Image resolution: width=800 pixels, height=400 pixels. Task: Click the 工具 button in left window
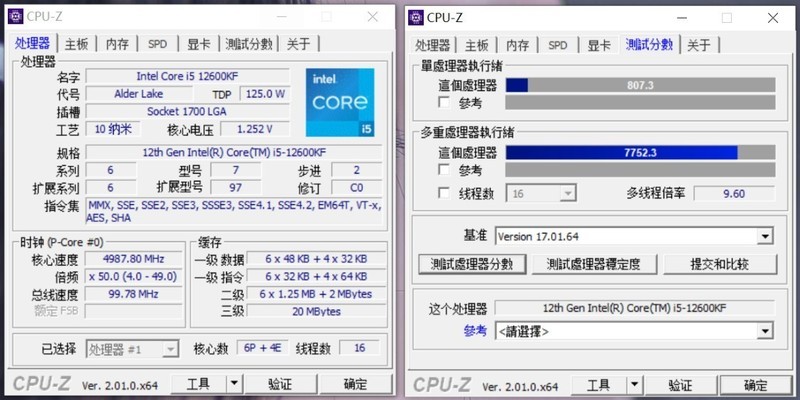point(198,384)
